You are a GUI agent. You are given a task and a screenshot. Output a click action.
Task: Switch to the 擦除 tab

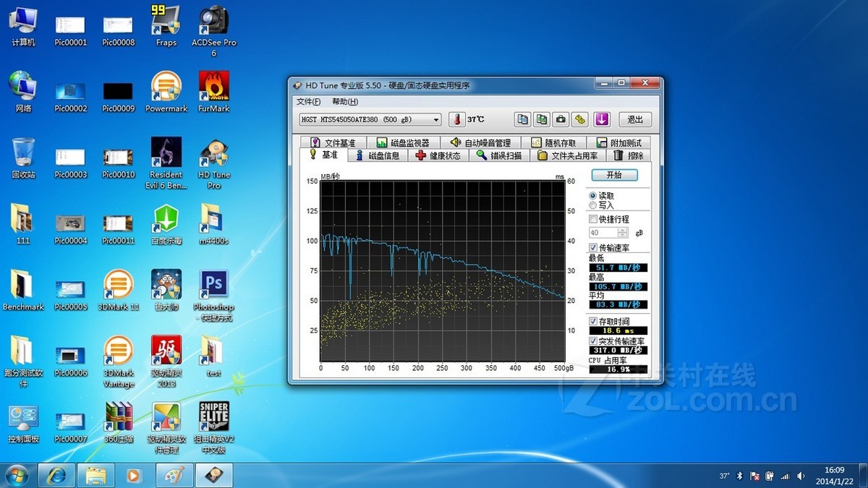tap(628, 155)
